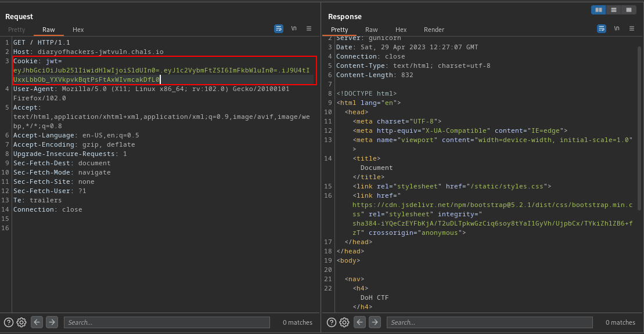Click the "Te: trailers" line
Screen dimensions: 644x334
[x=37, y=200]
